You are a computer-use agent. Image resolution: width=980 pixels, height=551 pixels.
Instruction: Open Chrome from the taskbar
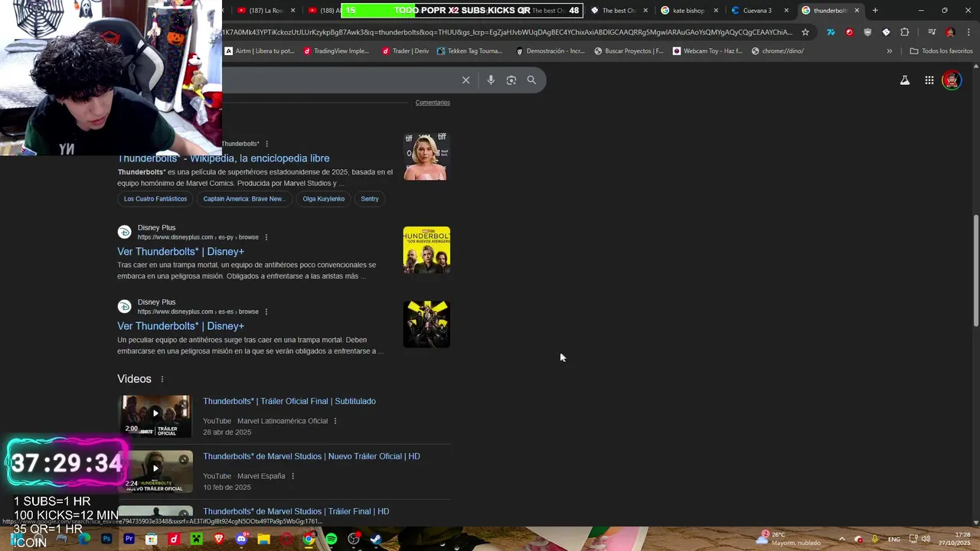[309, 539]
